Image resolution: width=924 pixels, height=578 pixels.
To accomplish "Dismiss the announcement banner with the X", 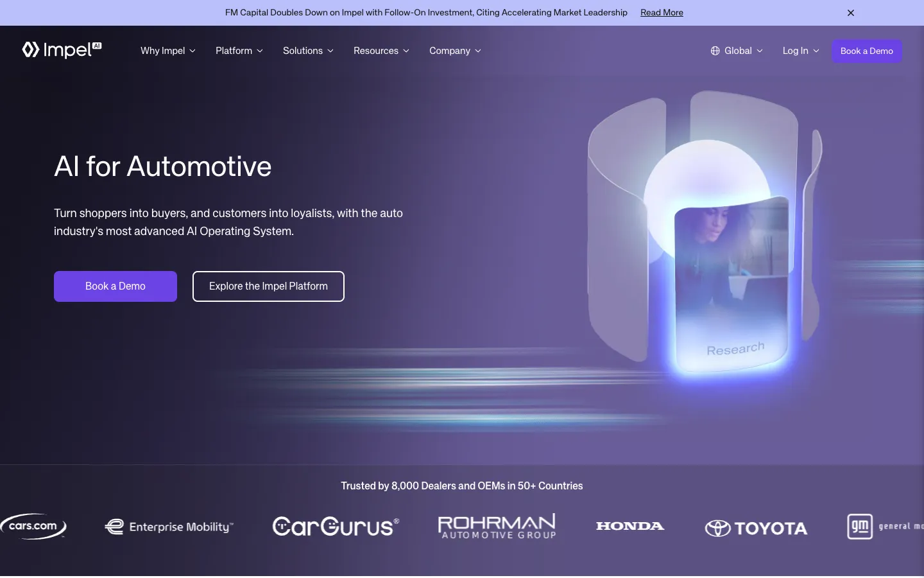I will pos(851,13).
